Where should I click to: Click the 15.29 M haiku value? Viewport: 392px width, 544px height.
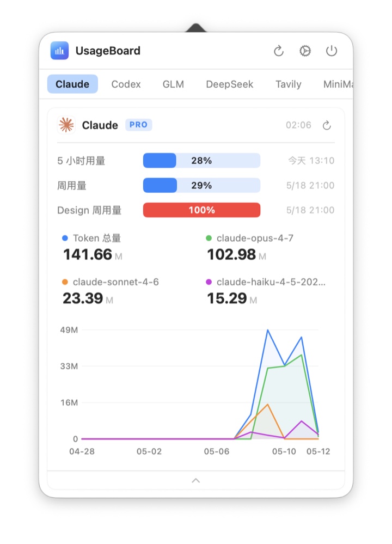coord(232,298)
